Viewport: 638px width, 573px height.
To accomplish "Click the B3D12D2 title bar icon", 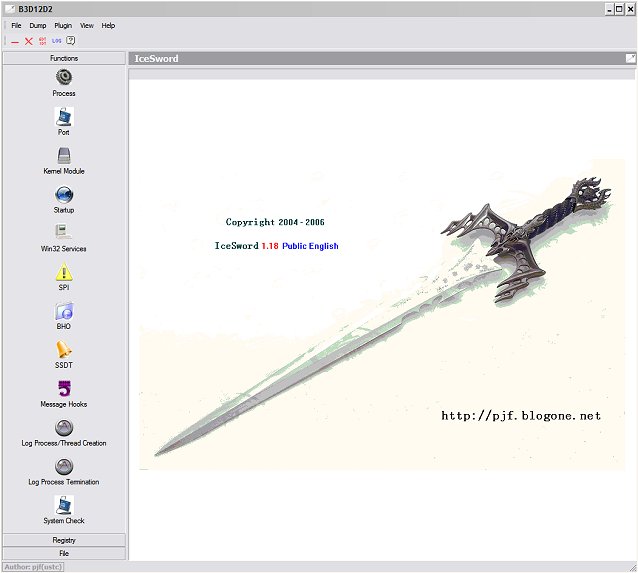I will (x=10, y=9).
